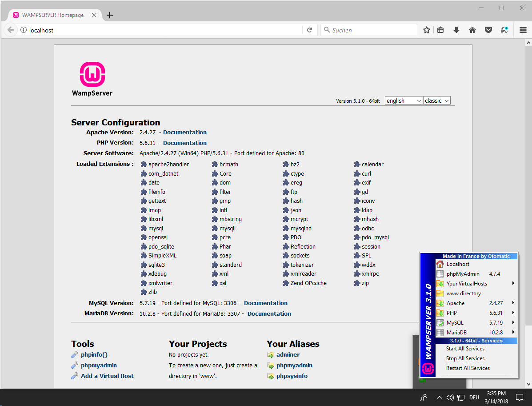This screenshot has height=406, width=532.
Task: Click the Suchen search field
Action: point(369,30)
